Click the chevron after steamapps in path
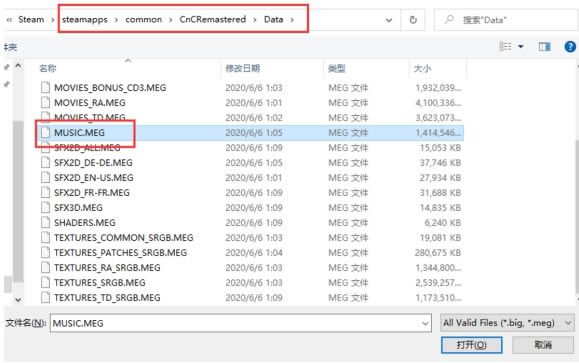Image resolution: width=579 pixels, height=363 pixels. [x=116, y=20]
